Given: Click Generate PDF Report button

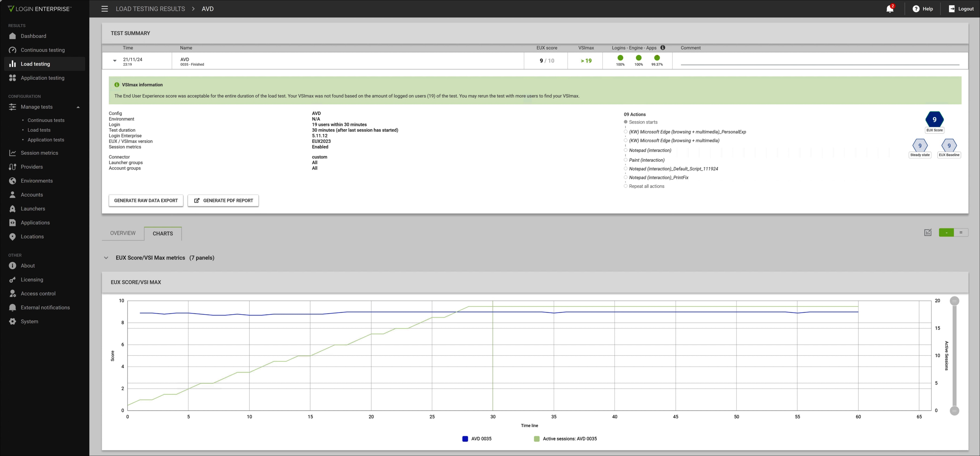Looking at the screenshot, I should pyautogui.click(x=223, y=201).
